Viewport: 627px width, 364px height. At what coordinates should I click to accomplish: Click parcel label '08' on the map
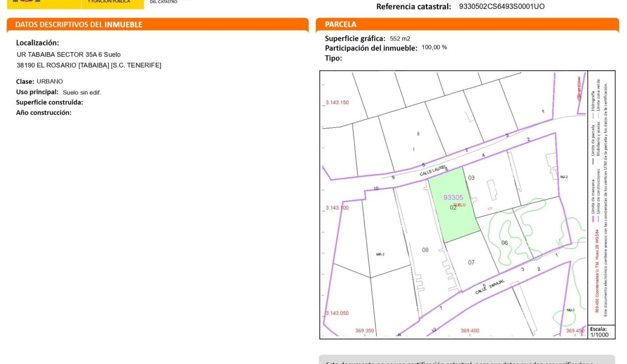(x=425, y=250)
